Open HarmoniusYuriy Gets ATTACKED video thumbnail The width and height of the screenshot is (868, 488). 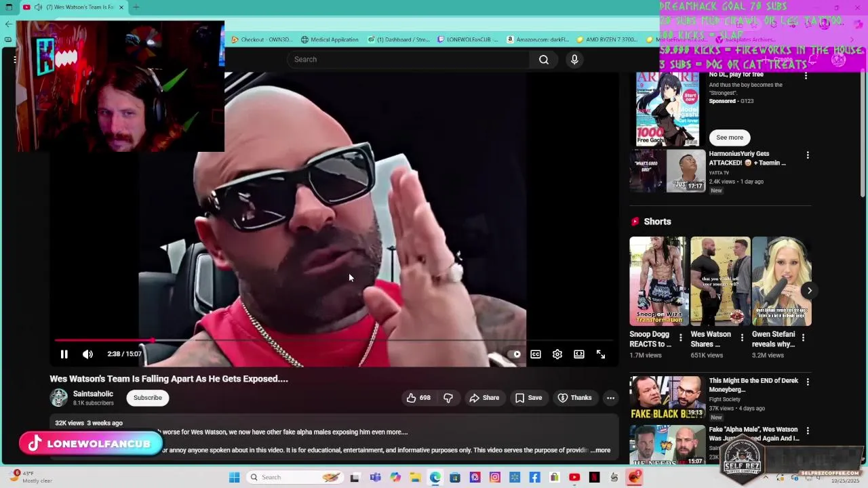[667, 171]
